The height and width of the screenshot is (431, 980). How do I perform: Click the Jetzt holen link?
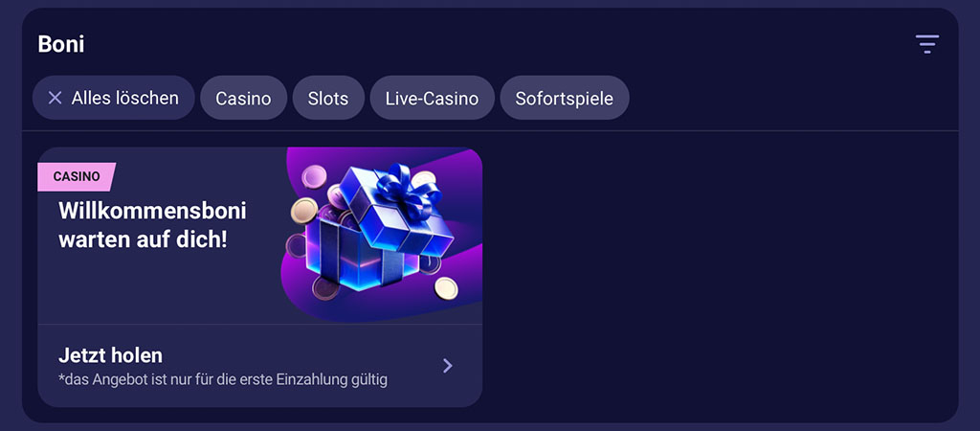(111, 355)
